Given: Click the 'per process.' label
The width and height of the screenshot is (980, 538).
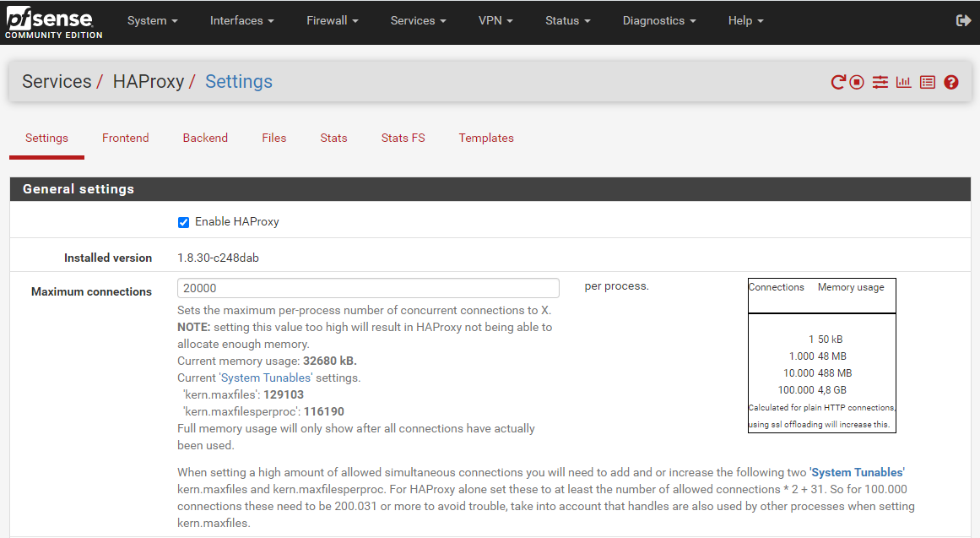Looking at the screenshot, I should click(617, 285).
